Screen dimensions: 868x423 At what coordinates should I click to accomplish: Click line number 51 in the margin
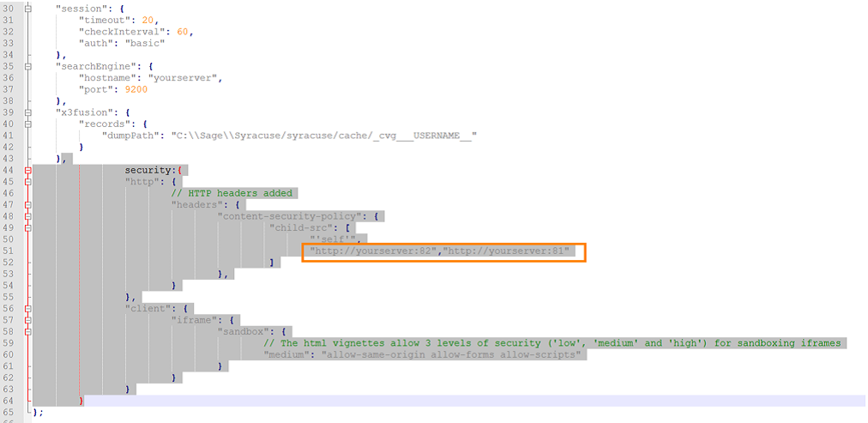(9, 251)
